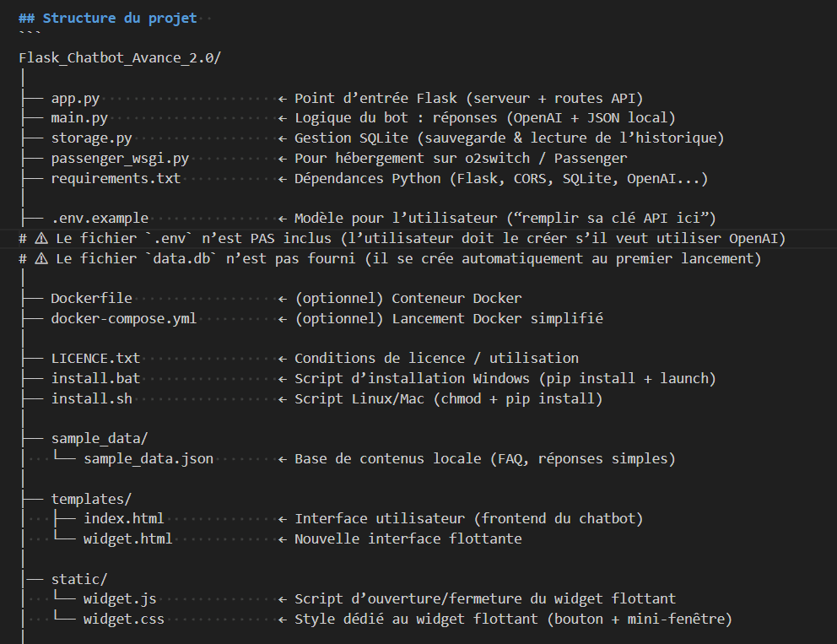The height and width of the screenshot is (644, 837).
Task: Select the LICENCE.txt file name
Action: [x=95, y=359]
